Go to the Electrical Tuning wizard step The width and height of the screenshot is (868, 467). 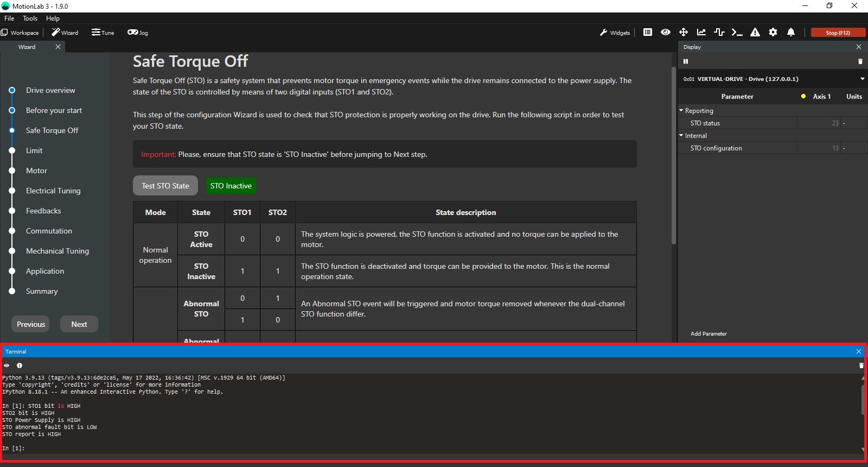(53, 191)
